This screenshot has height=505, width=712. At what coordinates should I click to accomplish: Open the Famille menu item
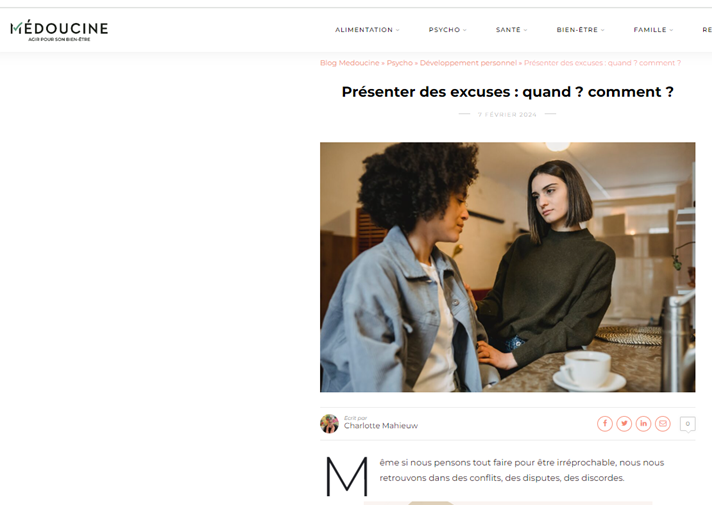coord(650,30)
